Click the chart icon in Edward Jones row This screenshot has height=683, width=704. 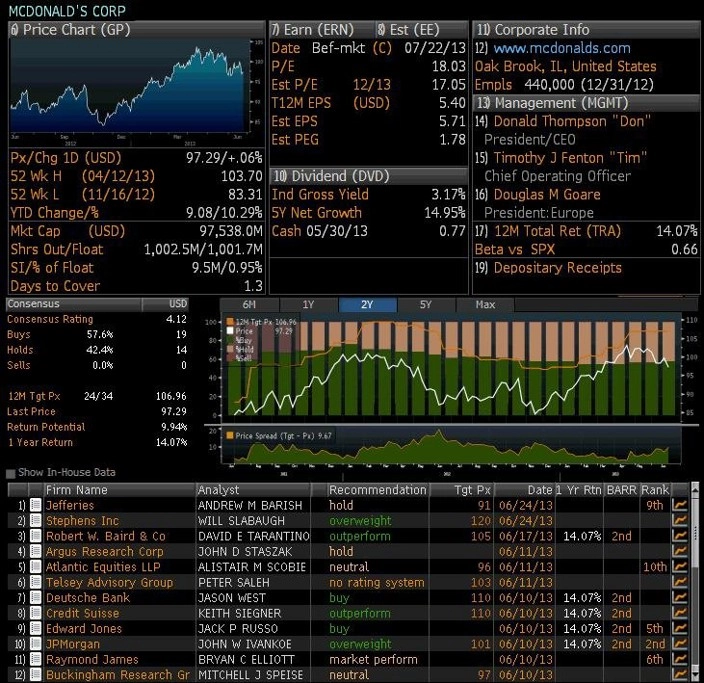(x=680, y=628)
